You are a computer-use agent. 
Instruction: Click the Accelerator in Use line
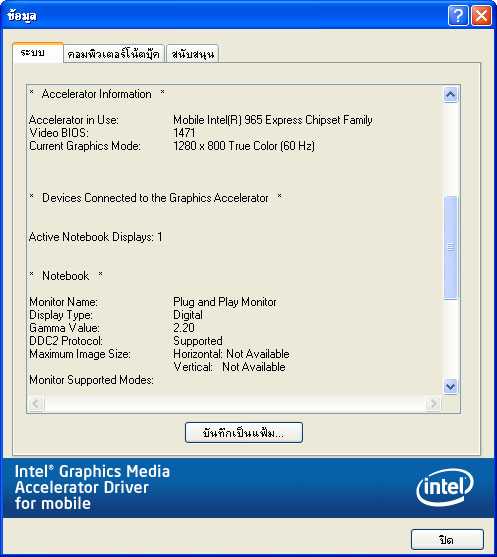point(201,120)
